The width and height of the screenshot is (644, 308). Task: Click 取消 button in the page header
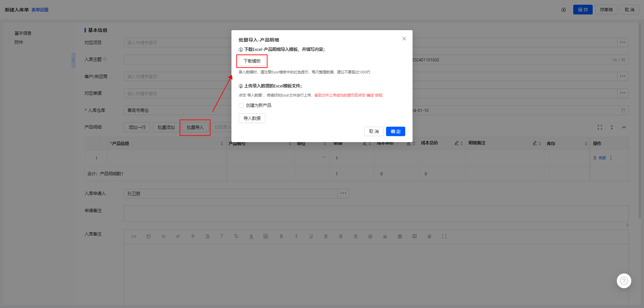(x=630, y=10)
